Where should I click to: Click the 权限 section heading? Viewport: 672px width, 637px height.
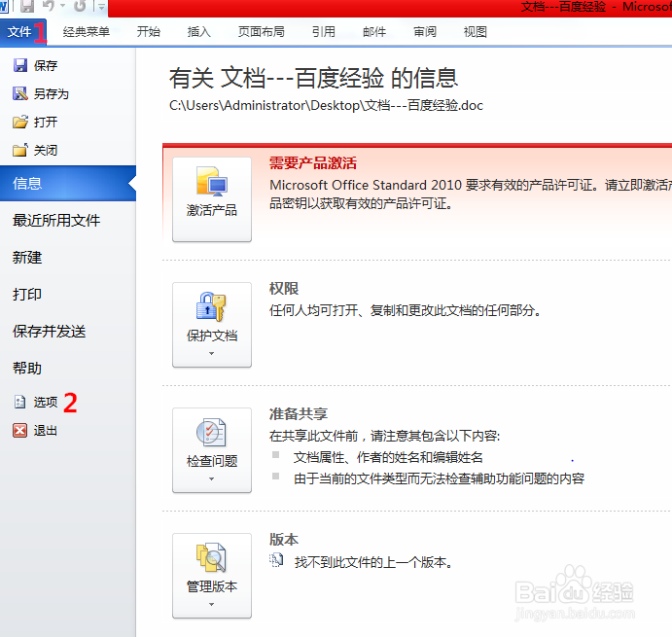(x=284, y=289)
